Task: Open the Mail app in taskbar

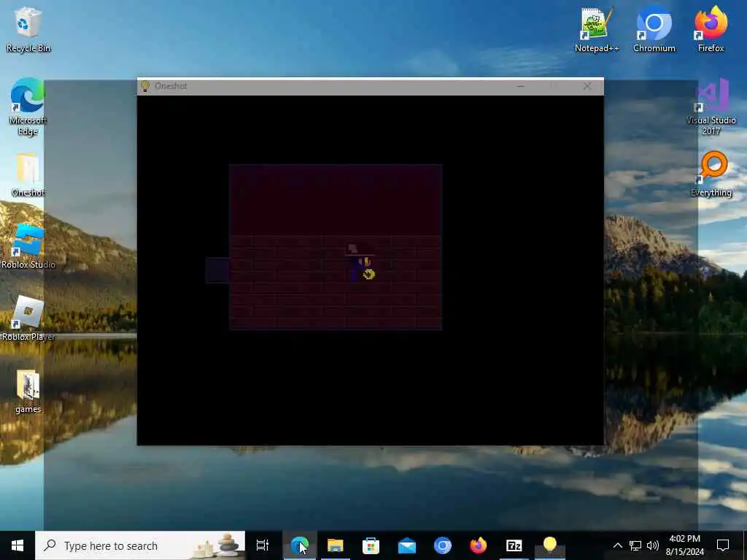Action: tap(407, 545)
